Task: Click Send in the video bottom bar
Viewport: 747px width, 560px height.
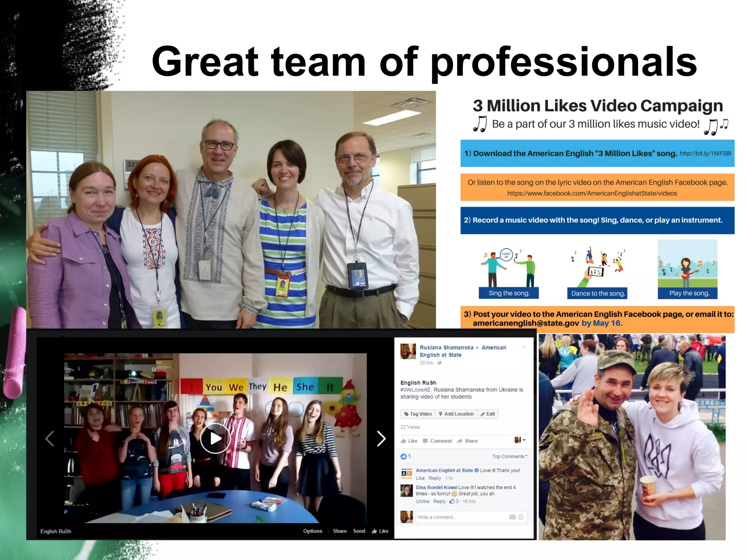Action: pos(359,531)
